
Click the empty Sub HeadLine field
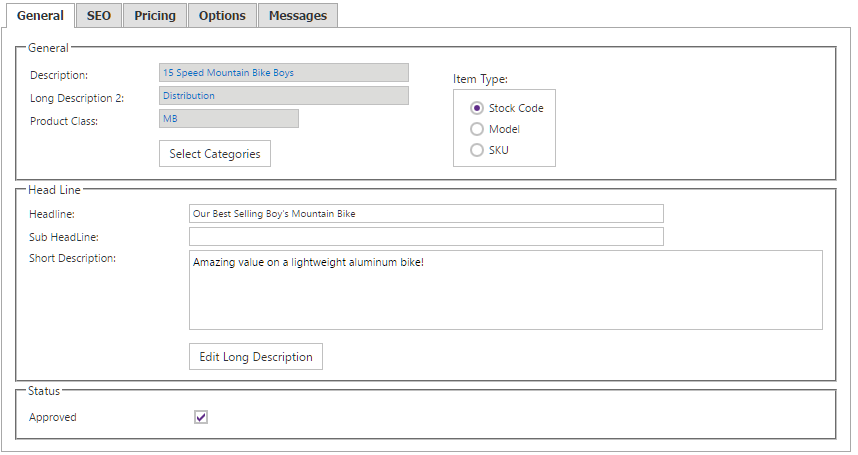[x=426, y=237]
